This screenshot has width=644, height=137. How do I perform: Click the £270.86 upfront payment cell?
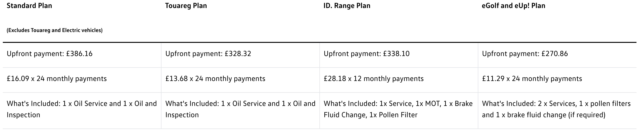557,55
